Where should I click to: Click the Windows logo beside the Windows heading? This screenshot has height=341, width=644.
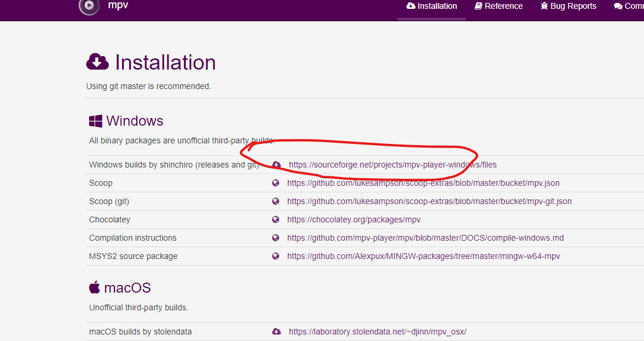[x=96, y=121]
